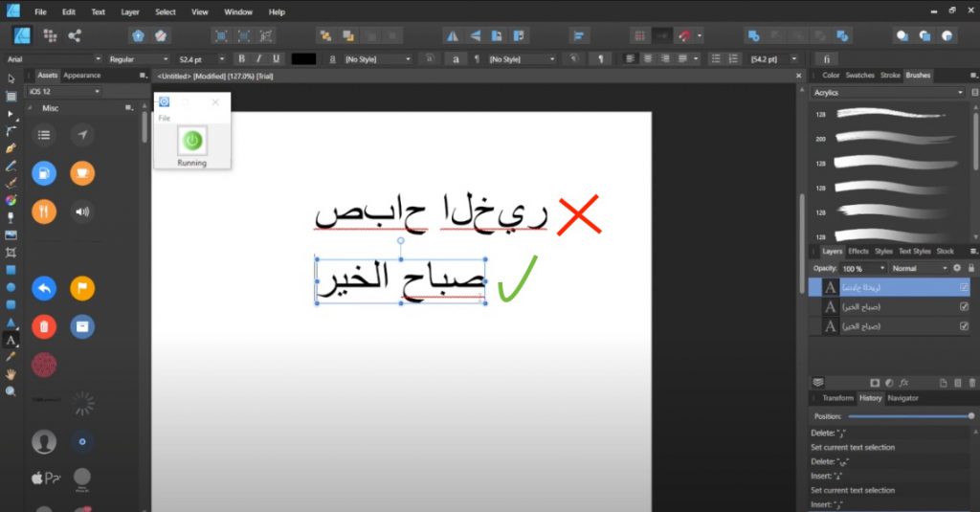The image size is (980, 512).
Task: Click the Adjustments half-circle icon in Layers
Action: pyautogui.click(x=889, y=383)
